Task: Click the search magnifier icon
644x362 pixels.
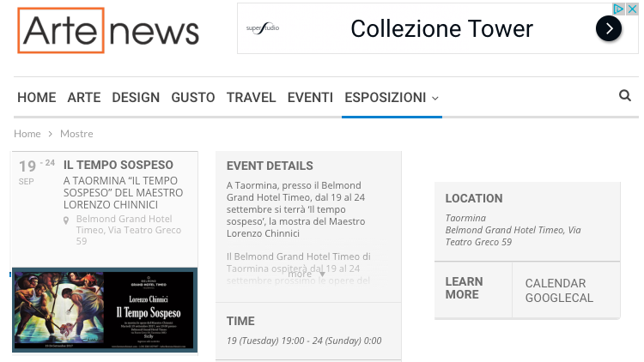Action: click(x=624, y=96)
